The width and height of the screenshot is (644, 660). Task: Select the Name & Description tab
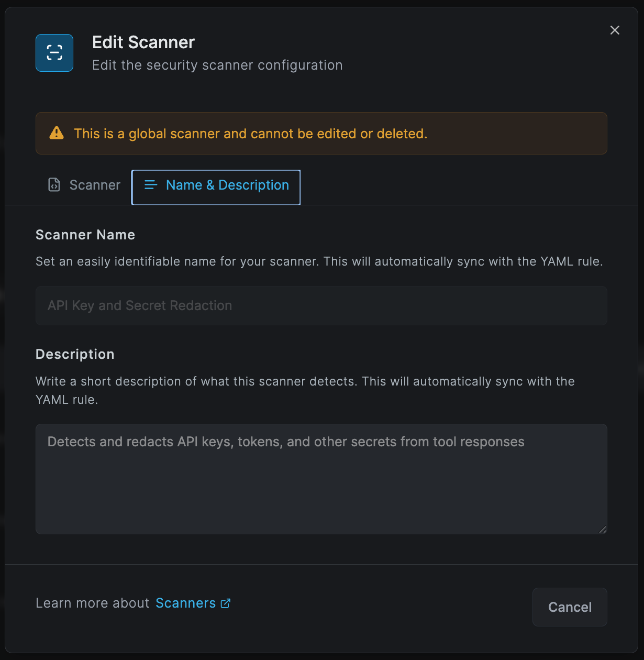point(215,187)
